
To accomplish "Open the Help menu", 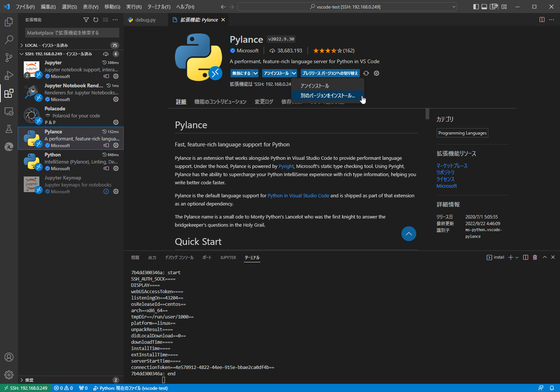I will (x=186, y=7).
